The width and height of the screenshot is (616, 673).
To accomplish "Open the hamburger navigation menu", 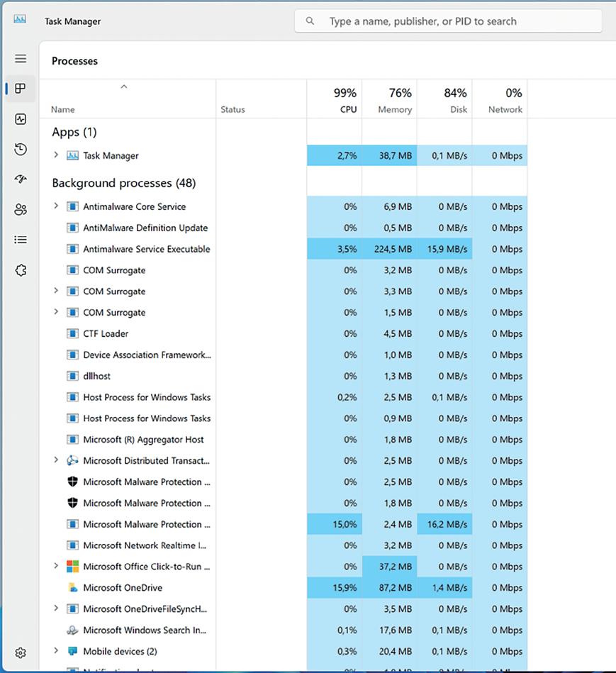I will click(x=21, y=58).
